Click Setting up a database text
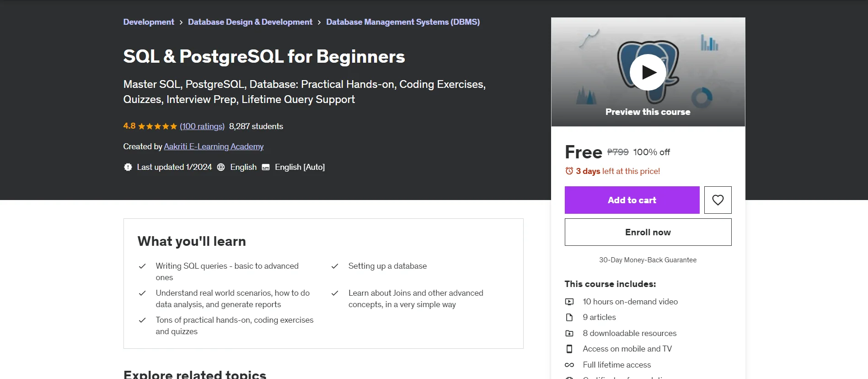Image resolution: width=868 pixels, height=379 pixels. [387, 266]
